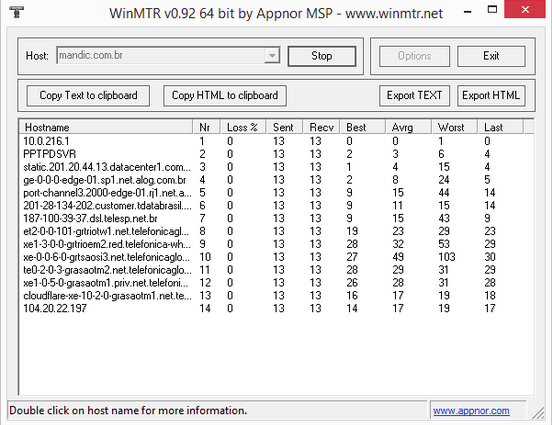The width and height of the screenshot is (552, 425).
Task: Open the Host dropdown arrow
Action: coord(272,56)
